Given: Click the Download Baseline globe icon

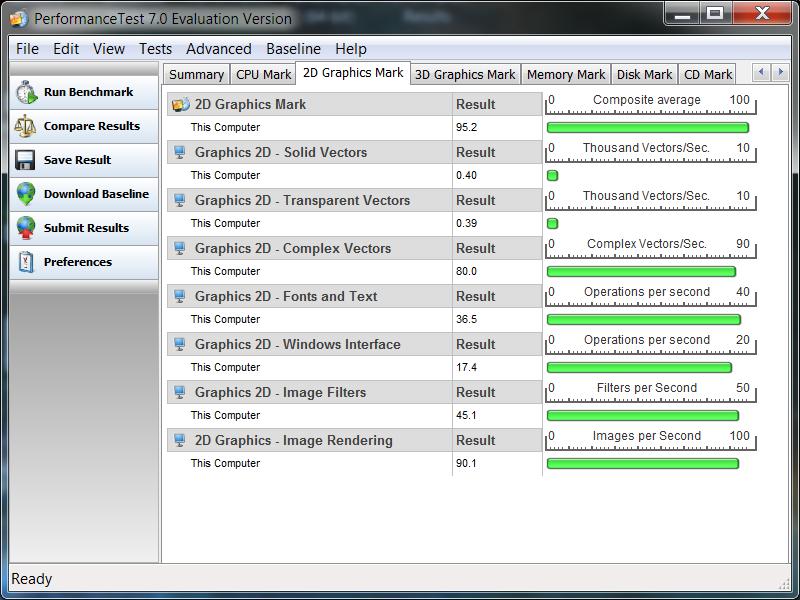Looking at the screenshot, I should [x=26, y=194].
